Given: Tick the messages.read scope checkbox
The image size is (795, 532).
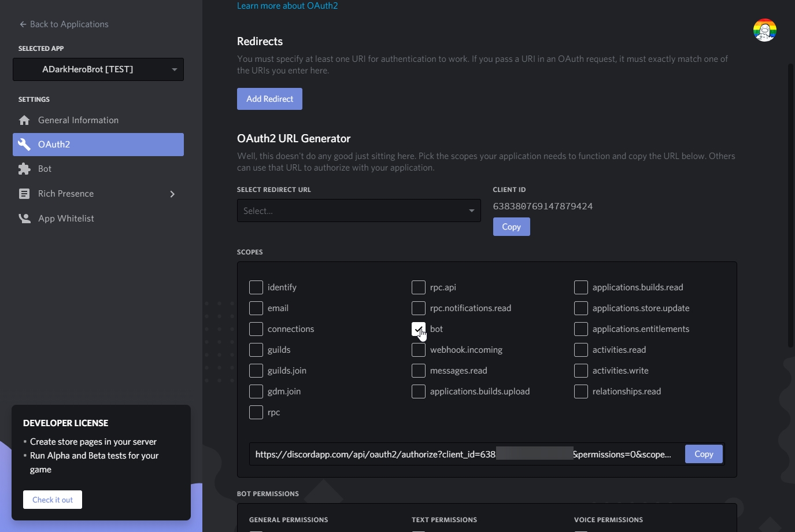Looking at the screenshot, I should click(419, 371).
